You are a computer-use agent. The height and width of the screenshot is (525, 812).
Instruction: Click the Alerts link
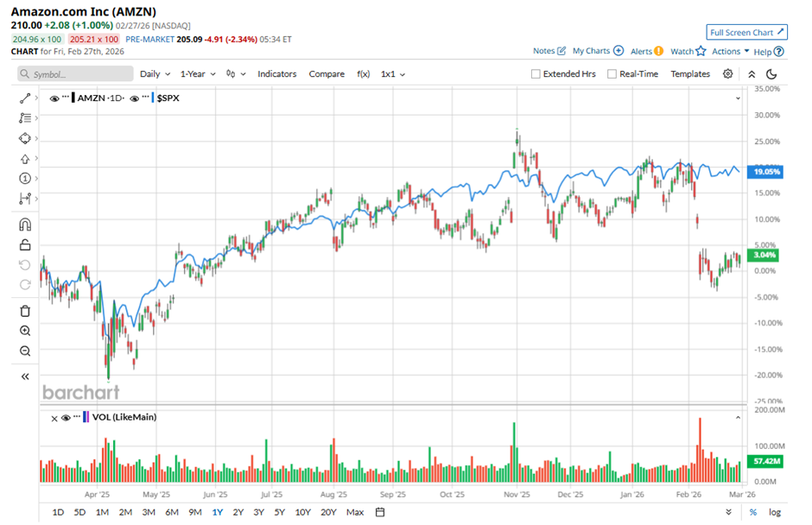641,51
